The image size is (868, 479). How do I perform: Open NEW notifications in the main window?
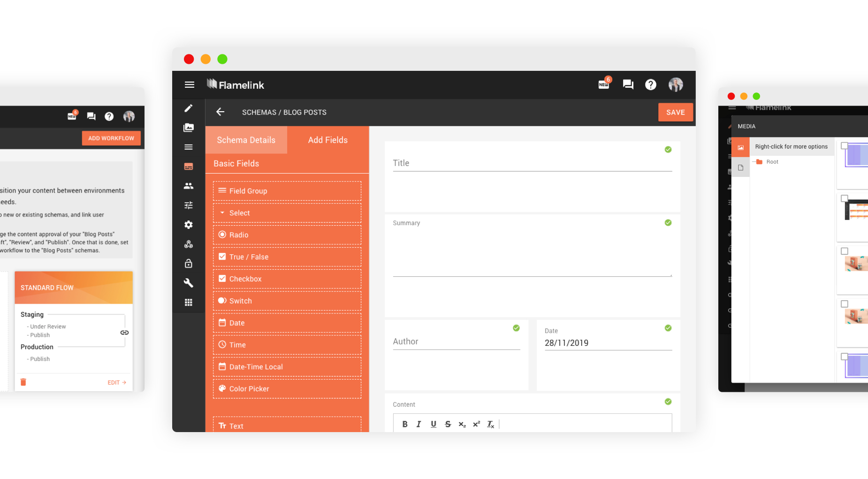click(604, 84)
